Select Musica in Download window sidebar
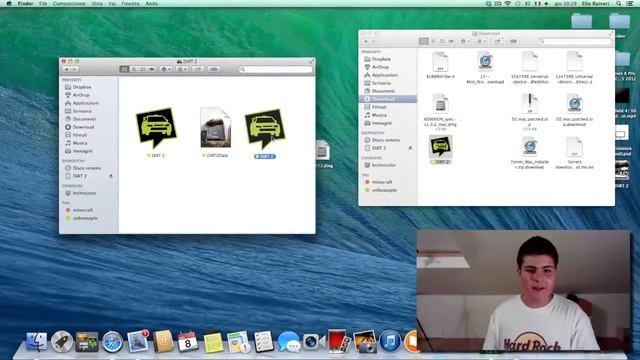This screenshot has height=360, width=640. pos(379,115)
